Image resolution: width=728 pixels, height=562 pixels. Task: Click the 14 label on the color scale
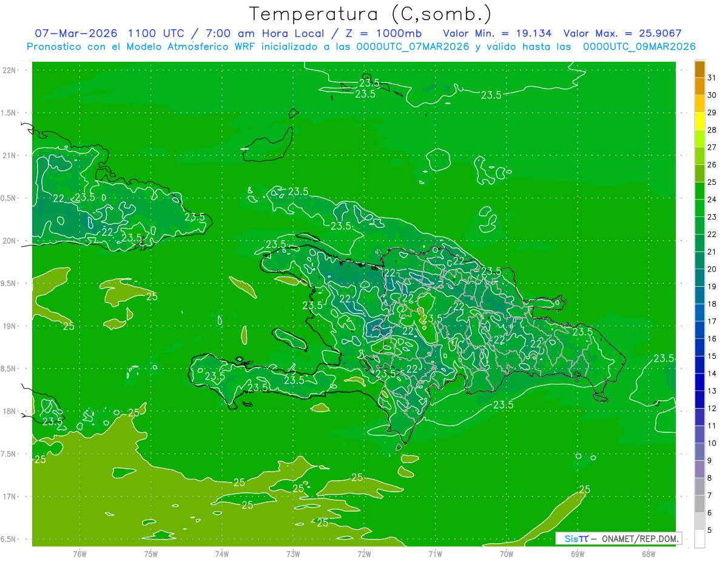coord(712,373)
